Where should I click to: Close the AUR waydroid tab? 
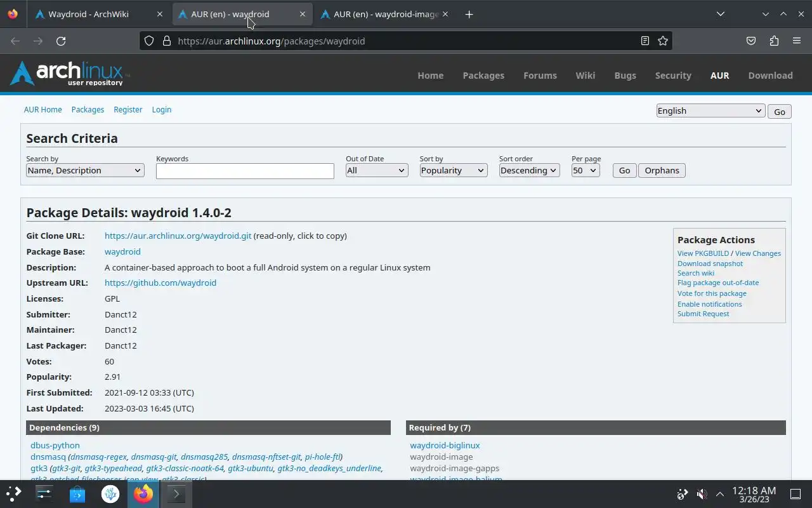[x=303, y=14]
